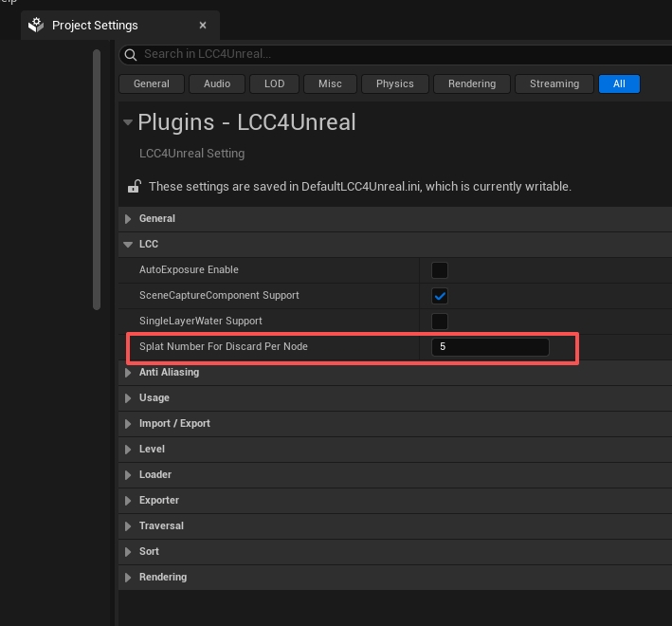
Task: Collapse the LCC section
Action: pos(128,245)
